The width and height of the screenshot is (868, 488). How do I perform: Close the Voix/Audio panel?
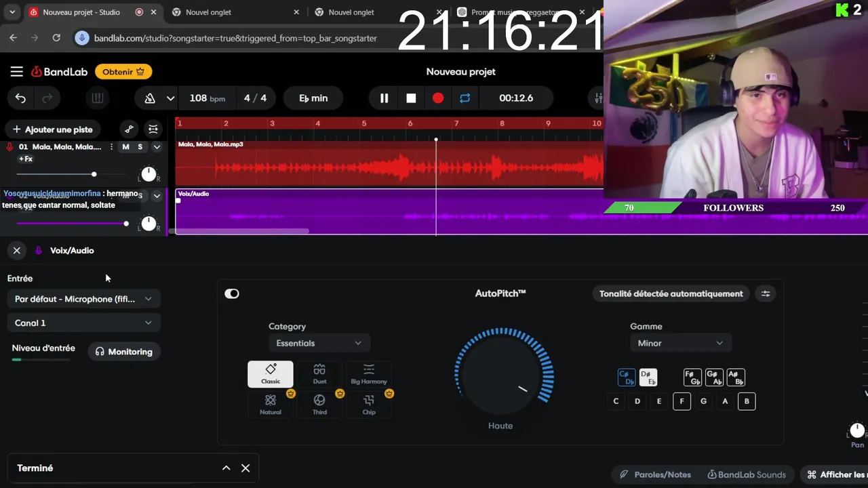tap(17, 251)
